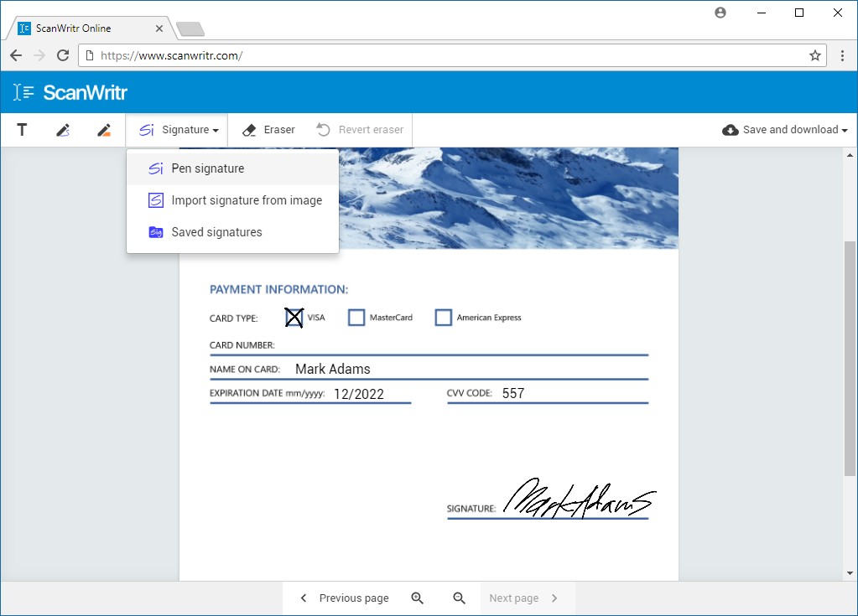Collapse the Signature dropdown
The image size is (858, 616).
[179, 130]
